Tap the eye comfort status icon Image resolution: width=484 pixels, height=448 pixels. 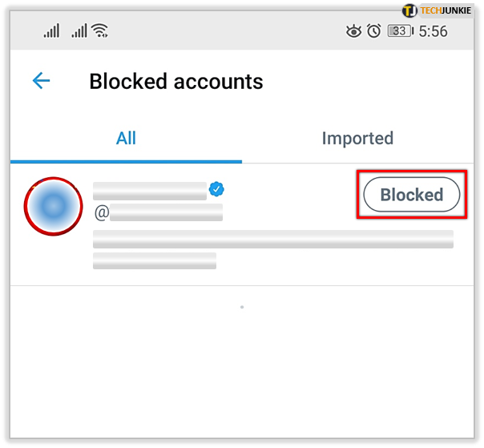coord(353,31)
